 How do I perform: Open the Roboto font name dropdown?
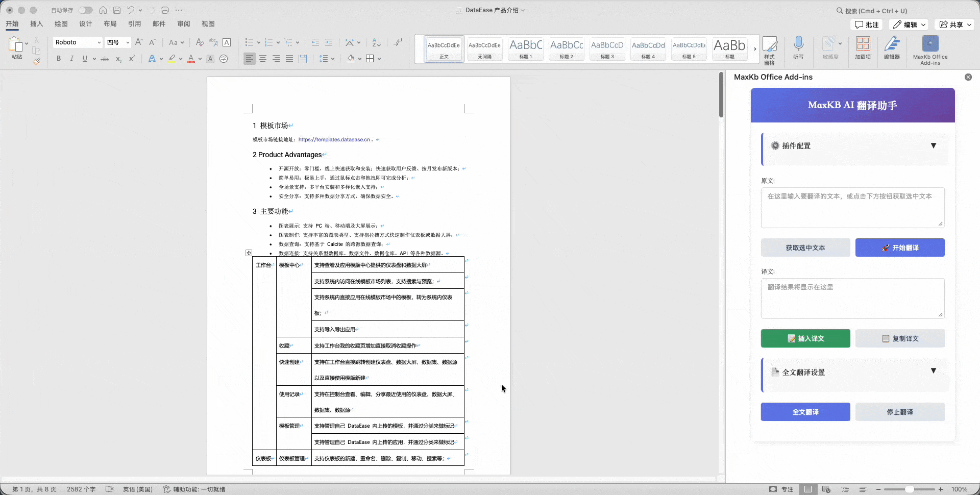coord(99,42)
